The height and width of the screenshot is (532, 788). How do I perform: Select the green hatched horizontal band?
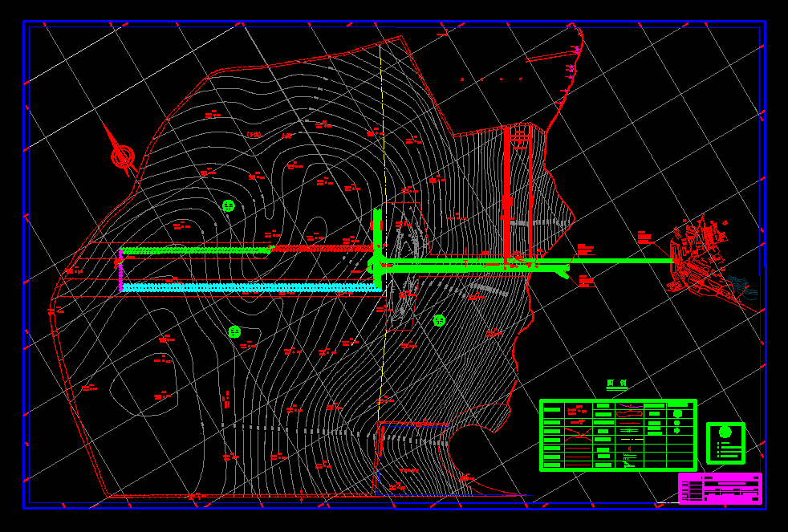tap(196, 250)
